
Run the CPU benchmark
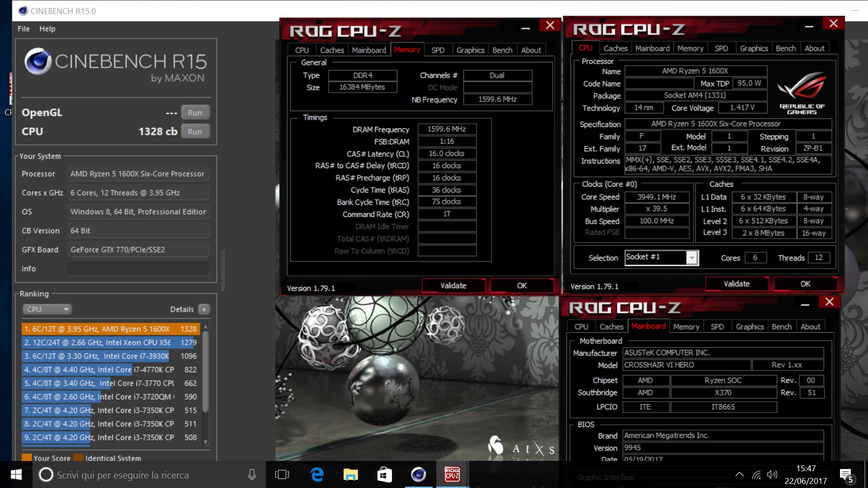195,131
